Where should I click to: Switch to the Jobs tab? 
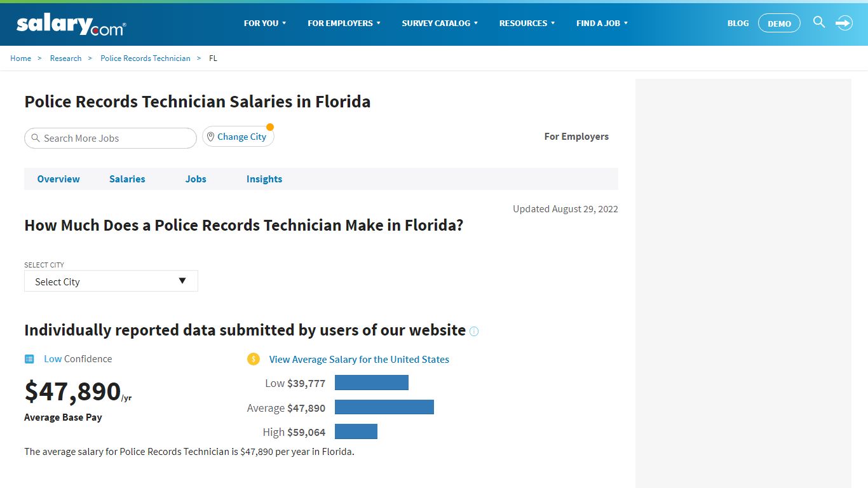point(196,179)
